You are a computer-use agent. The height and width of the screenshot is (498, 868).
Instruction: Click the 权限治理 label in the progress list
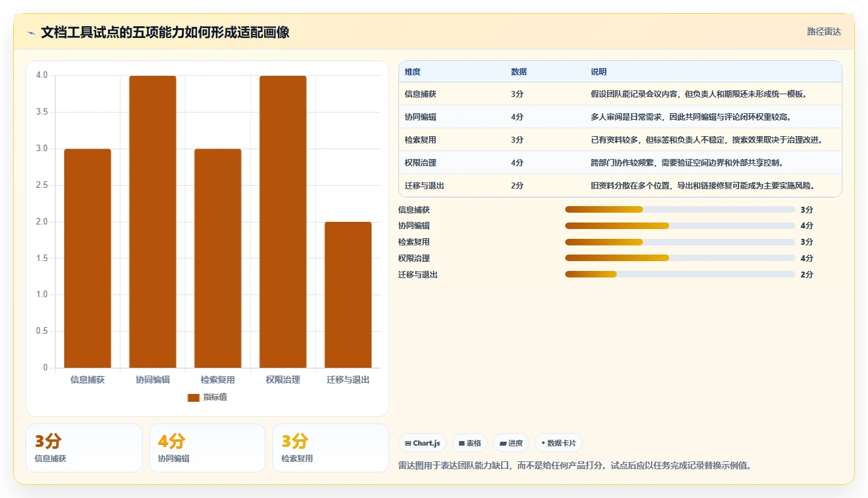click(414, 258)
